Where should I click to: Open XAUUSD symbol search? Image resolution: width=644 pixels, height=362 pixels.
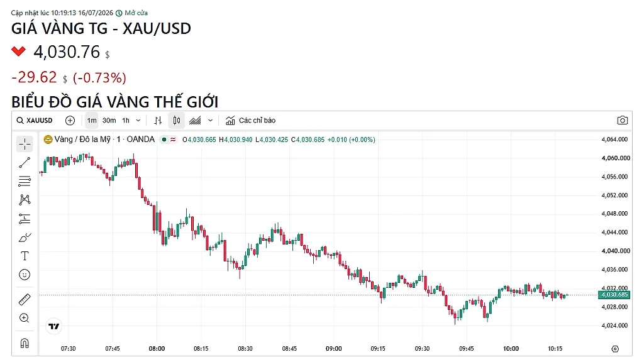tap(35, 120)
